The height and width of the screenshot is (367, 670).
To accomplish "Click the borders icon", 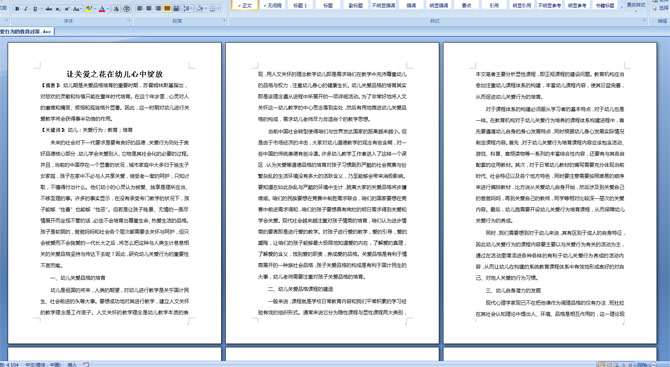I will (x=212, y=9).
